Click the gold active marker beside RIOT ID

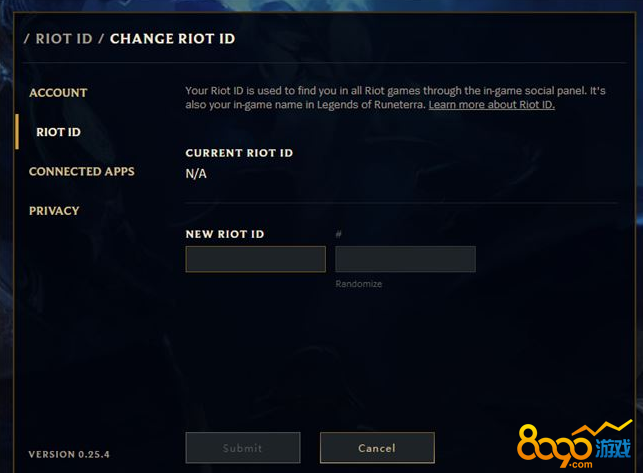click(17, 132)
